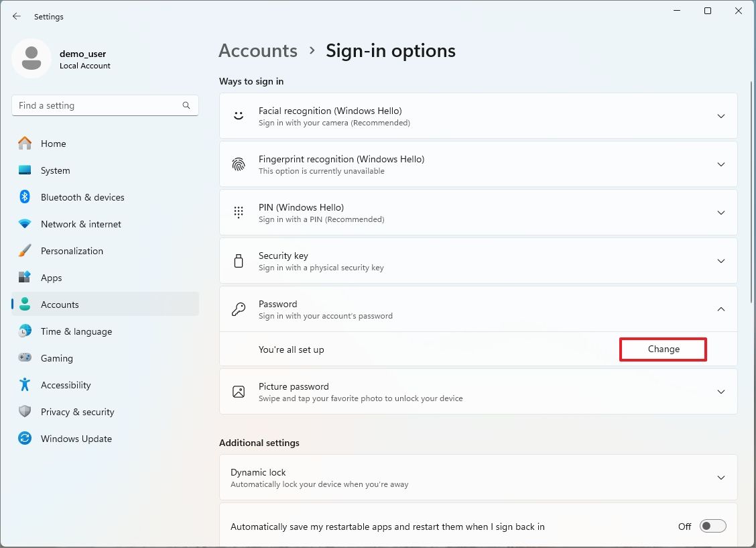The height and width of the screenshot is (548, 756).
Task: Expand Facial recognition (Windows Hello)
Action: (x=721, y=115)
